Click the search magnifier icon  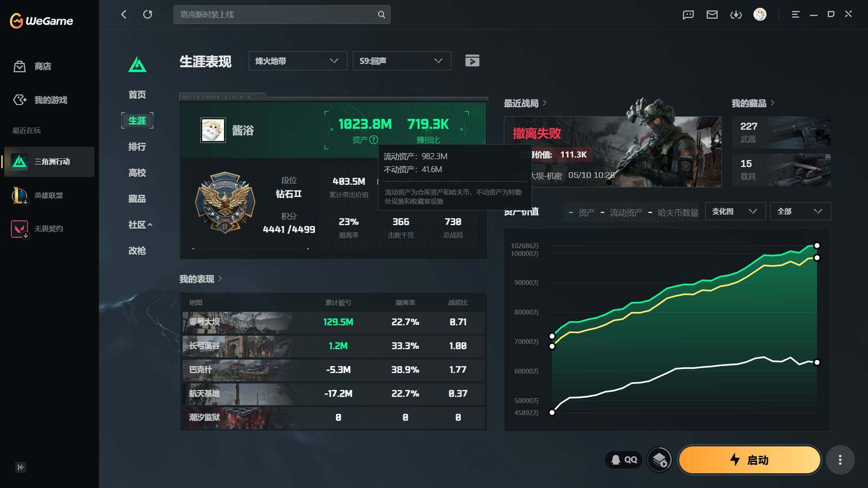(x=381, y=14)
